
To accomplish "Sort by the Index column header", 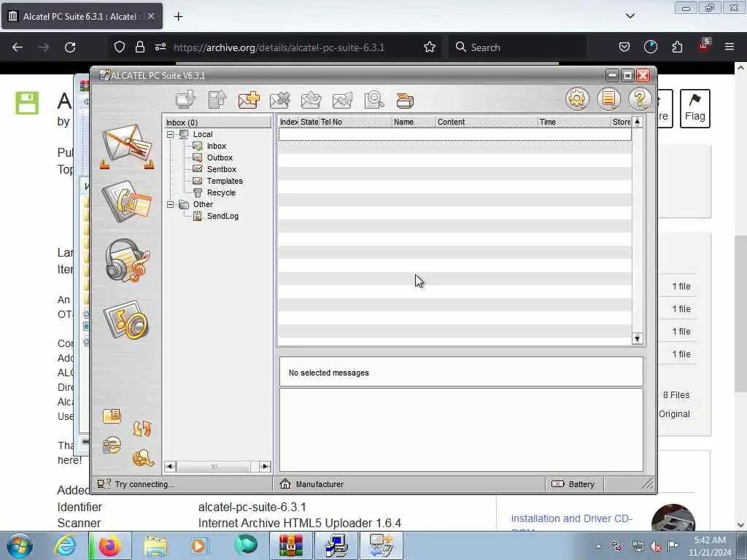I will coord(289,122).
